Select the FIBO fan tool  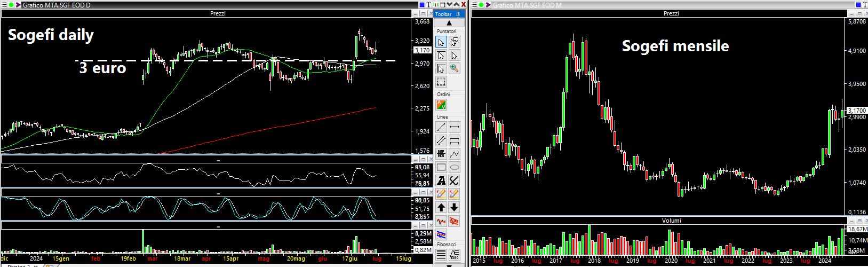click(x=455, y=255)
